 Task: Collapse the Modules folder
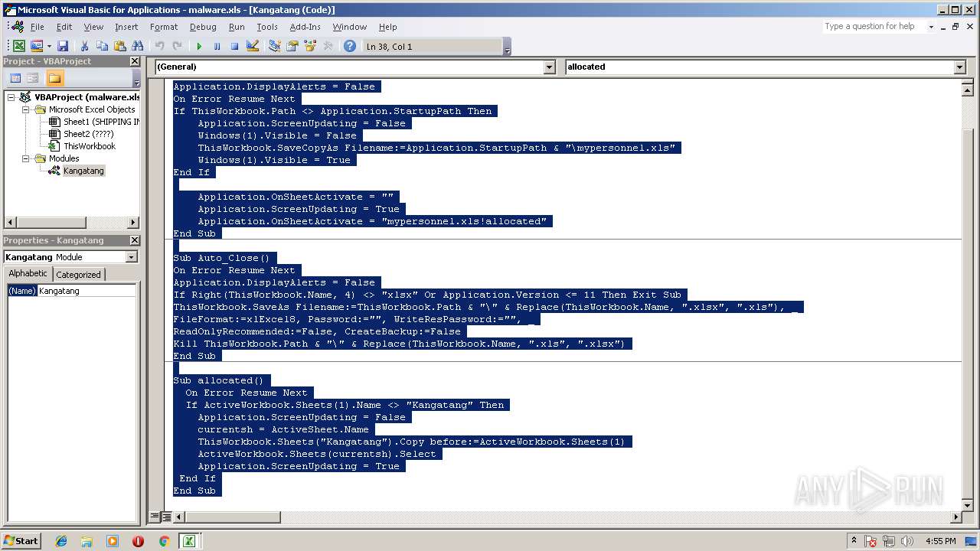(25, 158)
